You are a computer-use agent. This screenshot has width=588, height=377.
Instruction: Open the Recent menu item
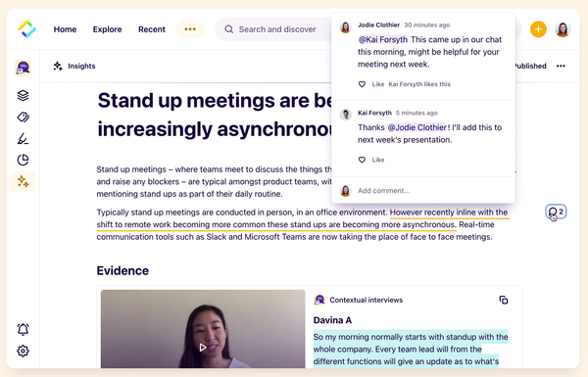point(152,29)
